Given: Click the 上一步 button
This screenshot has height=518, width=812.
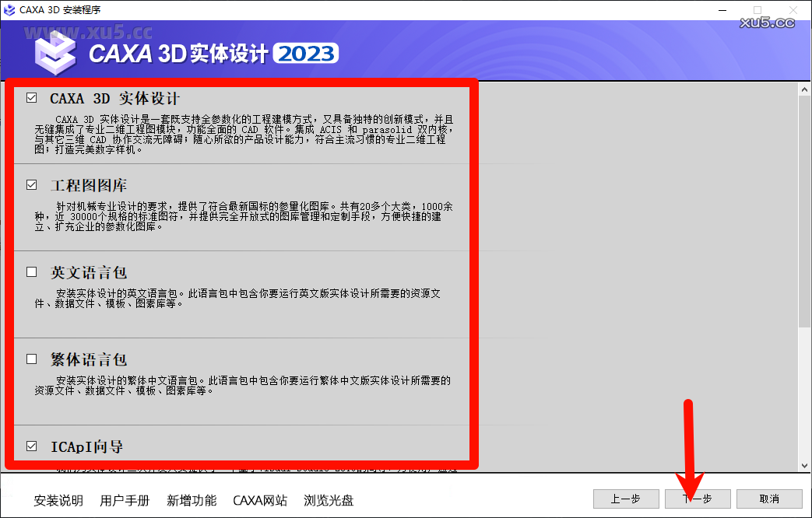Looking at the screenshot, I should [626, 499].
